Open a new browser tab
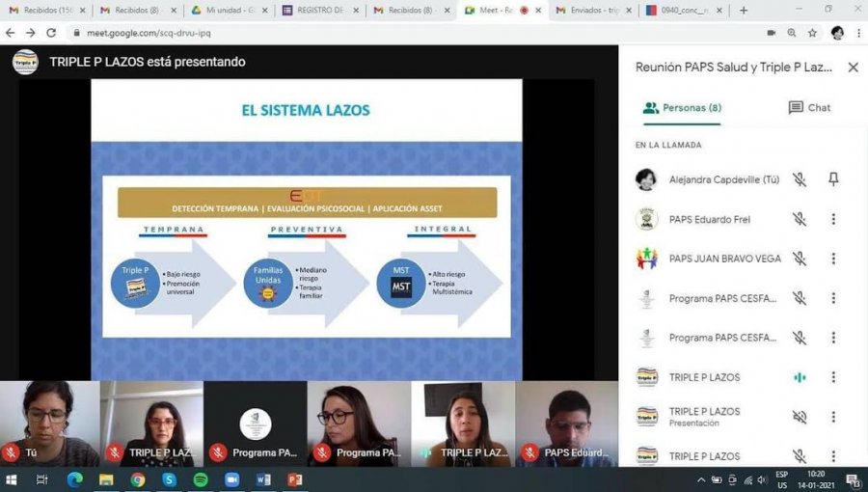 click(x=744, y=11)
